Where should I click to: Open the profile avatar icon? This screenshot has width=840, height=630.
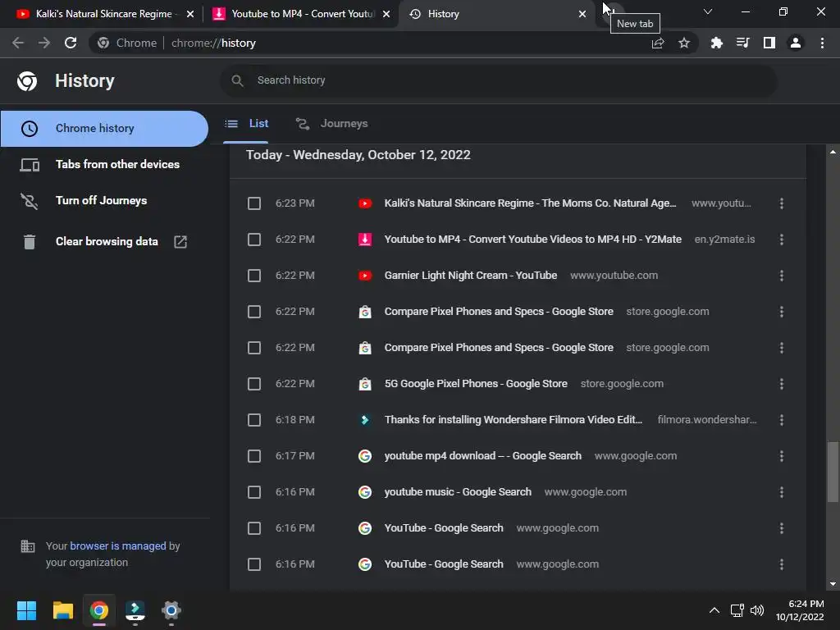pos(796,43)
